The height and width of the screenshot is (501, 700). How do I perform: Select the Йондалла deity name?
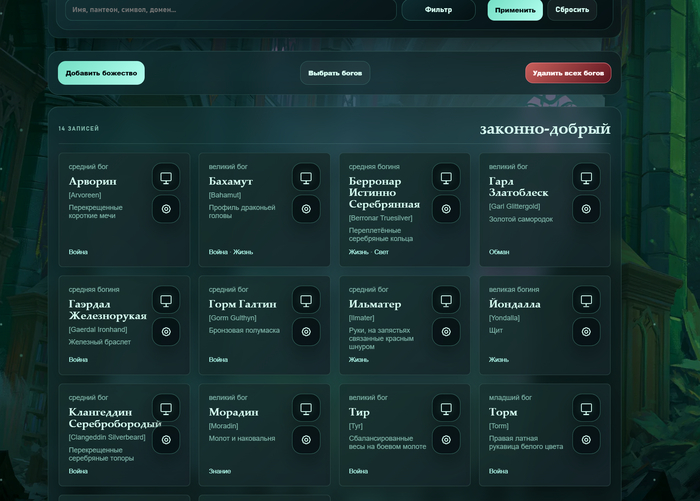pyautogui.click(x=515, y=304)
